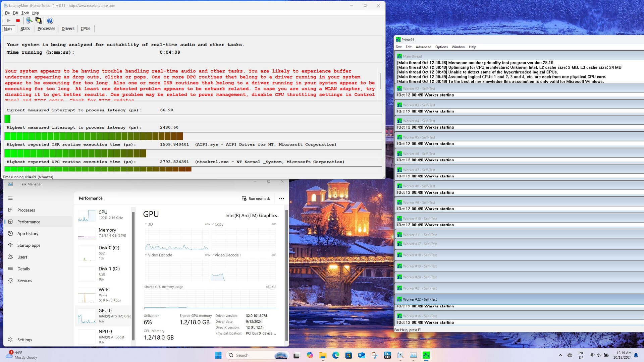Select the Main tab in LatencyMon
The image size is (644, 362).
(8, 28)
